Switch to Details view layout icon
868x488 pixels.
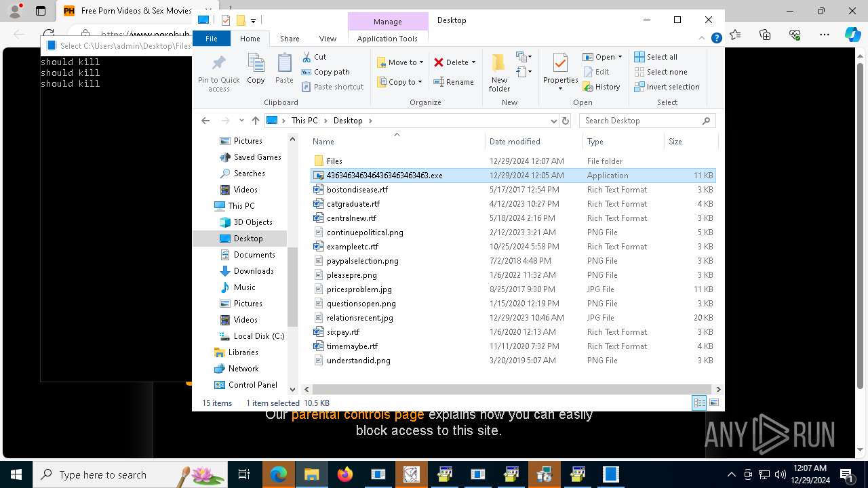[699, 403]
